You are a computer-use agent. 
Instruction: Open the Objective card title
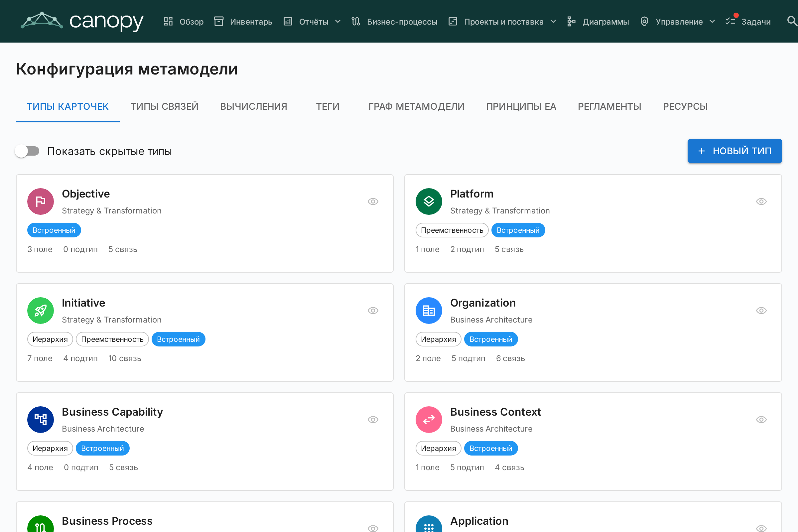tap(86, 194)
